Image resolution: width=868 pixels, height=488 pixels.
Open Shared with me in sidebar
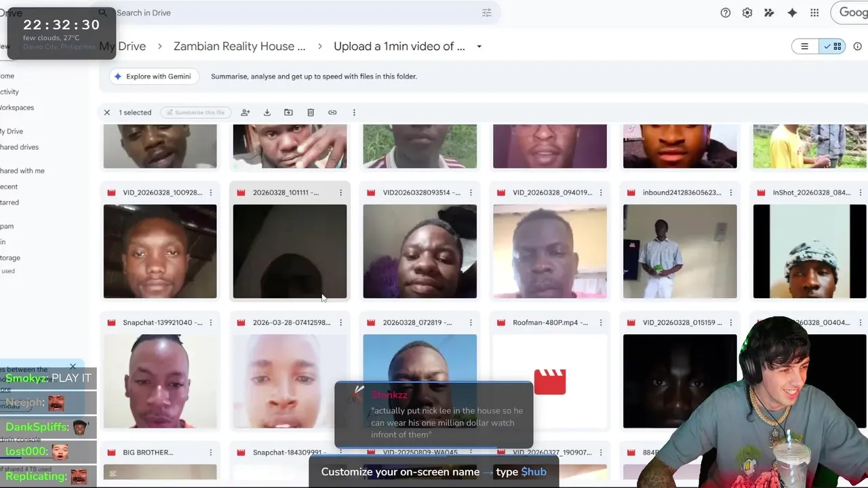click(x=22, y=171)
